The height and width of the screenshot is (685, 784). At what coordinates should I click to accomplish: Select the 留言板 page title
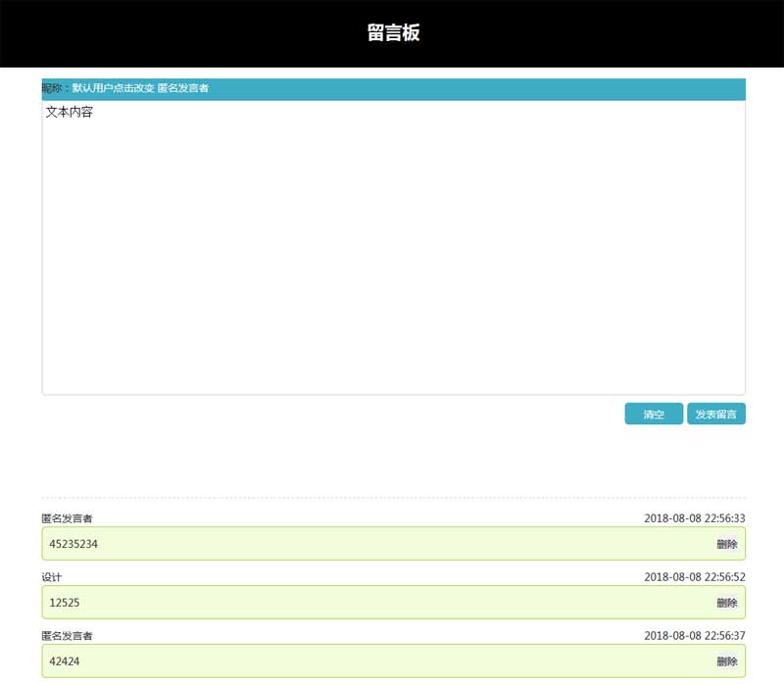tap(394, 32)
